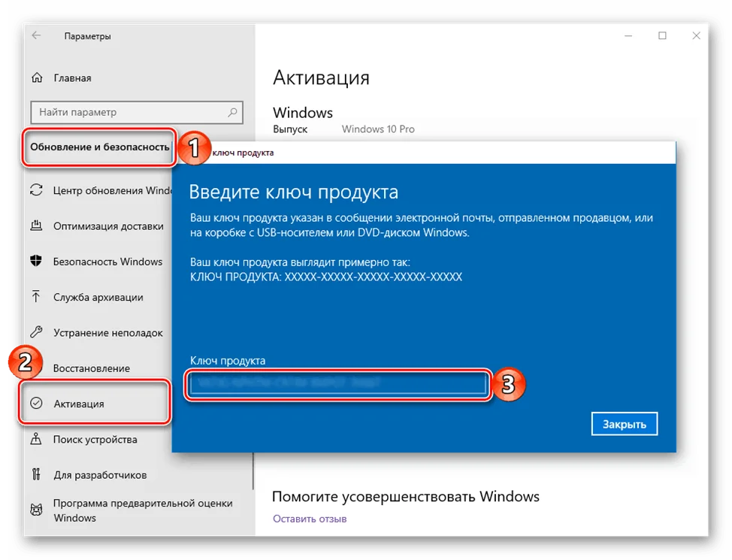
Task: Open Для разработчиков section icon
Action: pos(37,474)
